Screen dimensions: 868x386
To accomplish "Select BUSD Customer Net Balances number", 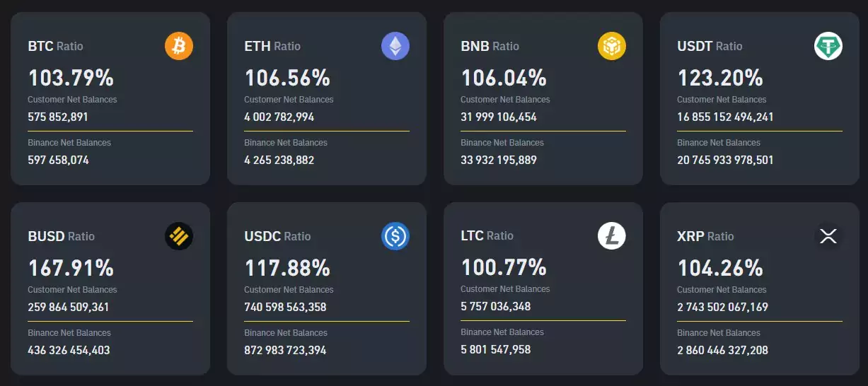I will tap(69, 307).
